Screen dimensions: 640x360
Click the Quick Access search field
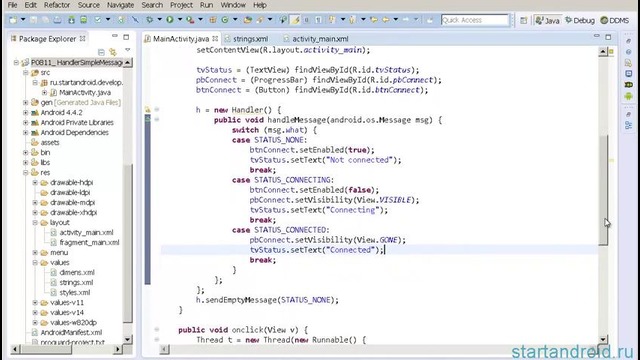475,20
